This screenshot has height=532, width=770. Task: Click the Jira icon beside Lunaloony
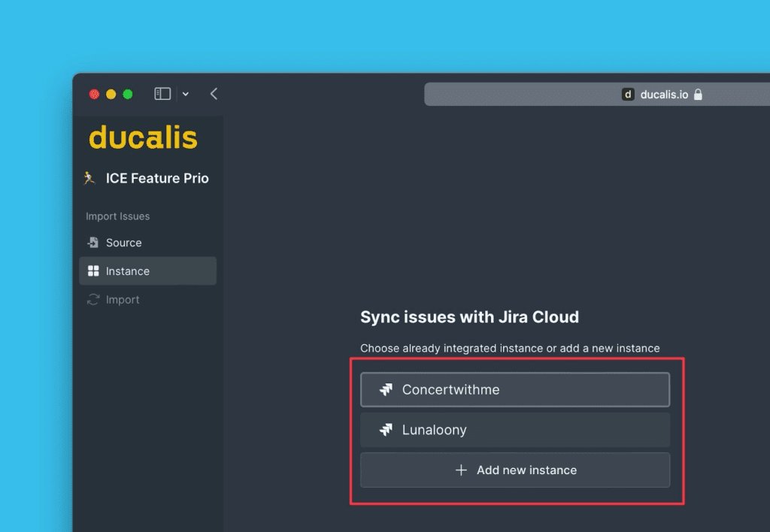pyautogui.click(x=387, y=430)
